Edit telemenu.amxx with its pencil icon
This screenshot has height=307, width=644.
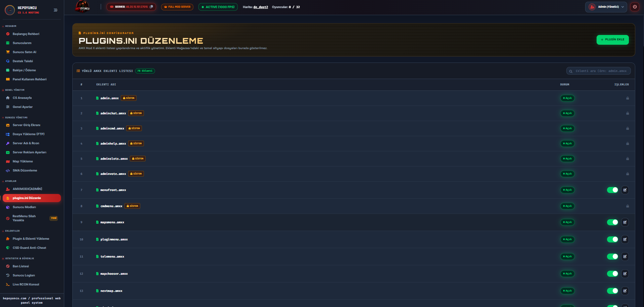click(625, 257)
